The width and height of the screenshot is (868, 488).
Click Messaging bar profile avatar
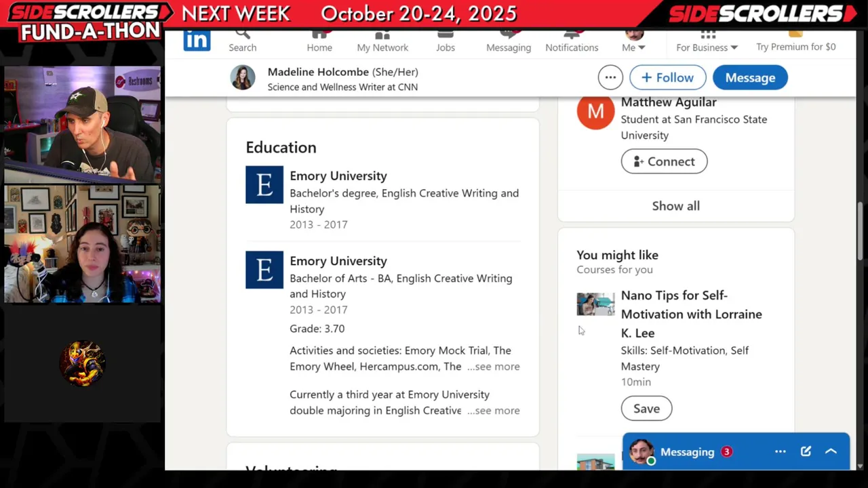coord(642,451)
